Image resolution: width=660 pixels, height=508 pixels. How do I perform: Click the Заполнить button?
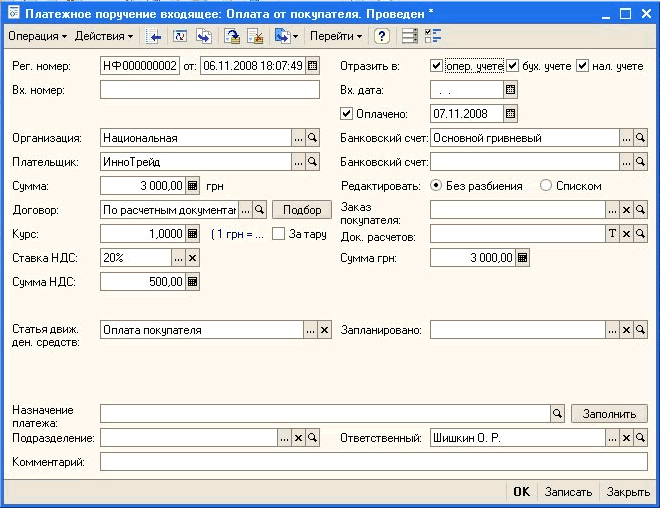point(609,413)
